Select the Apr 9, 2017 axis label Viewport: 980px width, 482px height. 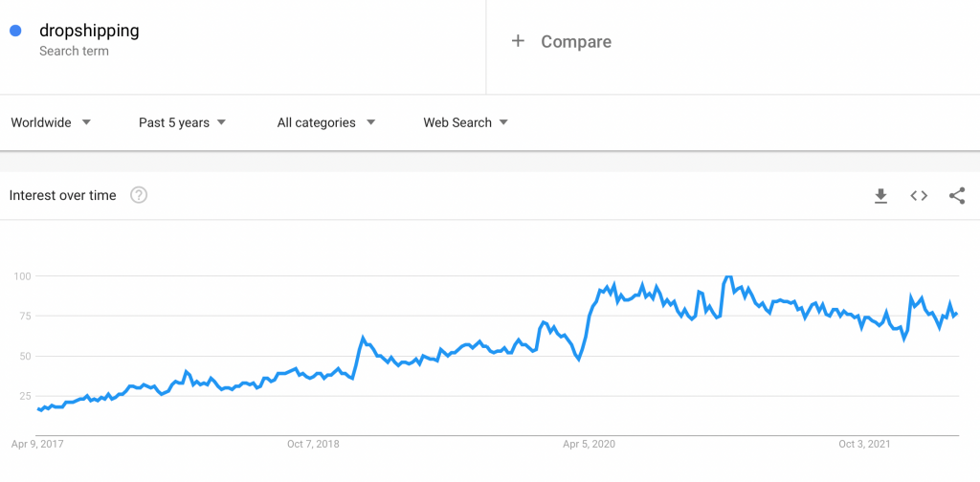pos(37,445)
